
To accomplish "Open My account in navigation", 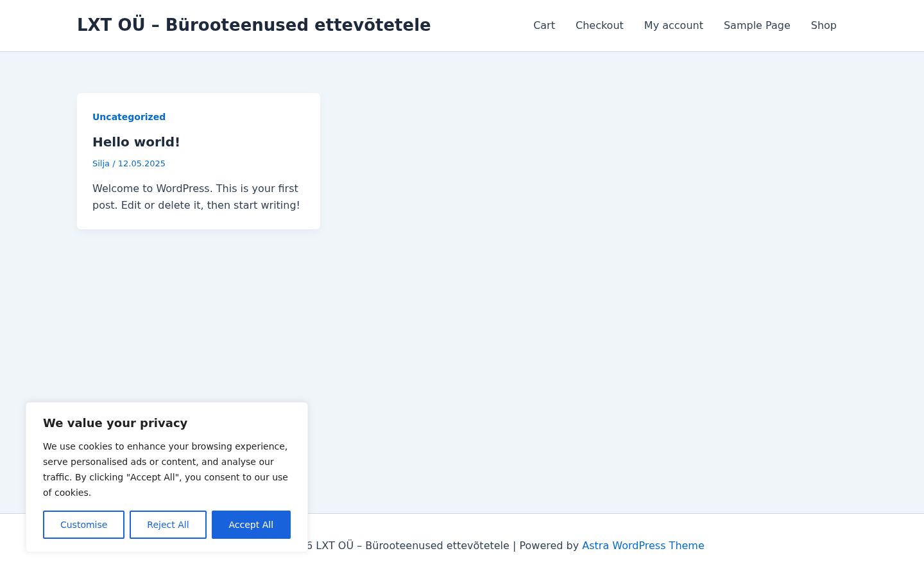I will coord(674,26).
